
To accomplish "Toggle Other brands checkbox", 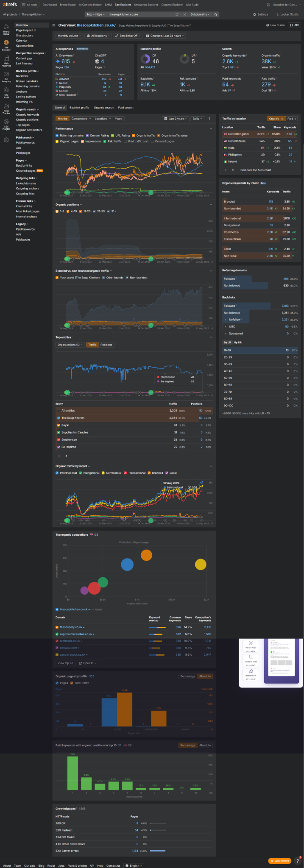I will point(103,278).
